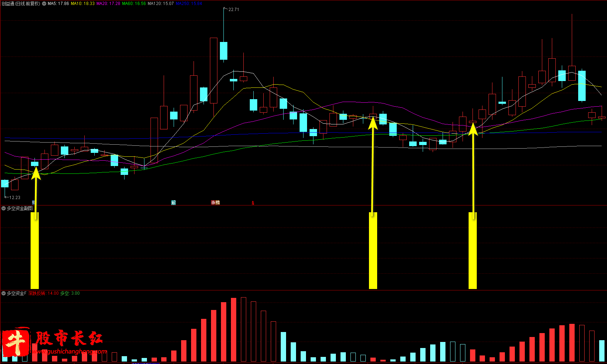Click the yellow MA10: 18.33 label
Image resolution: width=607 pixels, height=364 pixels.
tap(83, 4)
